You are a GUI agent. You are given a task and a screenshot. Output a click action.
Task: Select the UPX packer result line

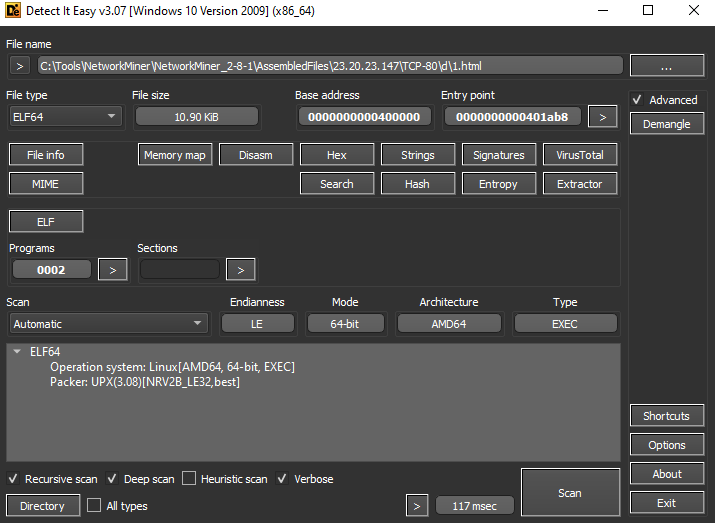[x=145, y=382]
